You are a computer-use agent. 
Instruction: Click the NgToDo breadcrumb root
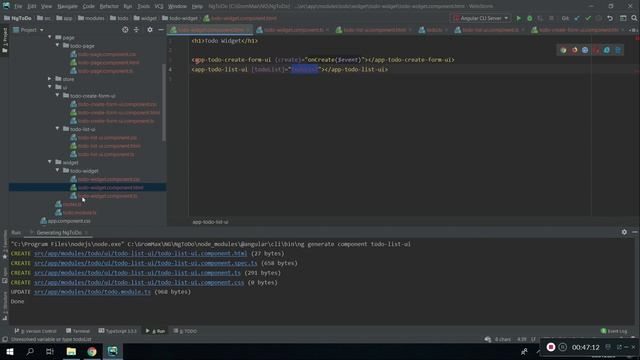(x=18, y=18)
